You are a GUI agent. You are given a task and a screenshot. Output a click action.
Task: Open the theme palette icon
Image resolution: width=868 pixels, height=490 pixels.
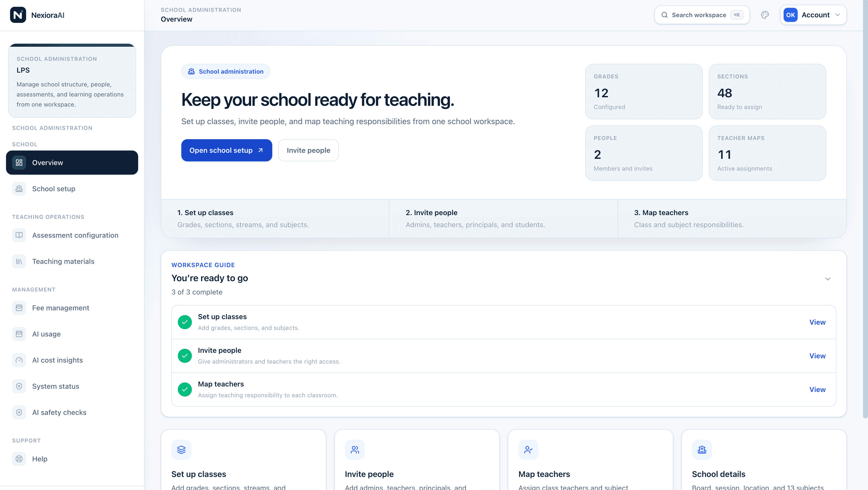pos(765,15)
